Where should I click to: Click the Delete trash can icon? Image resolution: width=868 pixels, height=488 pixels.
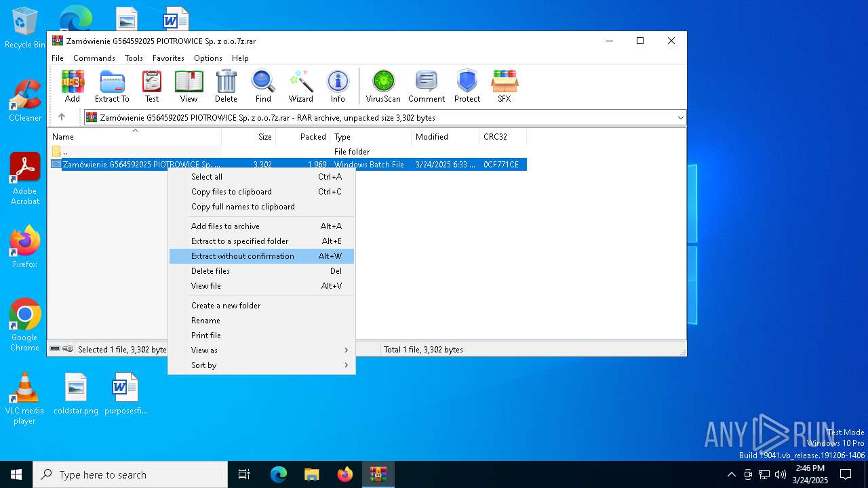click(226, 86)
